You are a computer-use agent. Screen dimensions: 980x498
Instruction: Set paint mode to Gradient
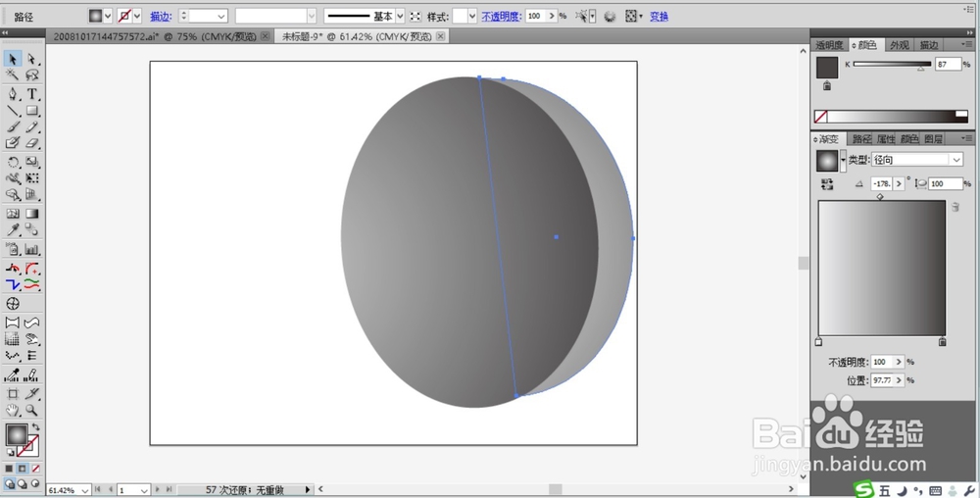[22, 468]
